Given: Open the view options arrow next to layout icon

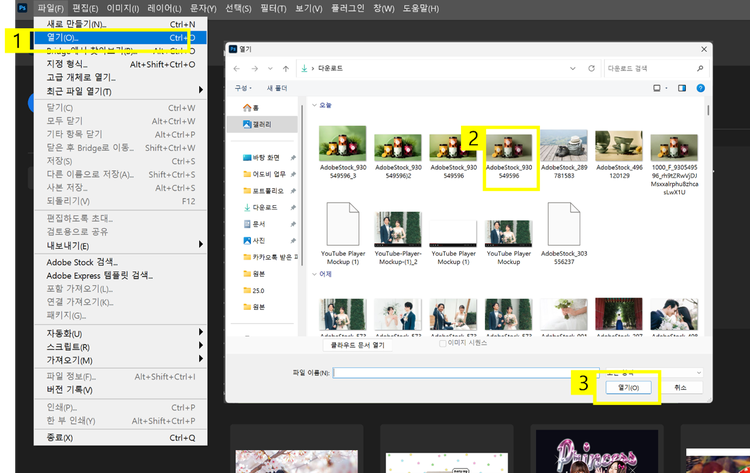Looking at the screenshot, I should (666, 88).
